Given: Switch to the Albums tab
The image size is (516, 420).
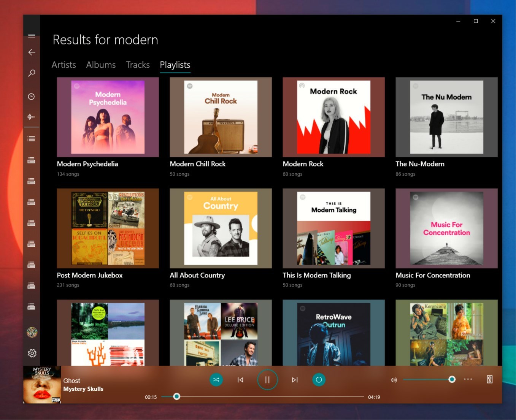Looking at the screenshot, I should click(101, 65).
